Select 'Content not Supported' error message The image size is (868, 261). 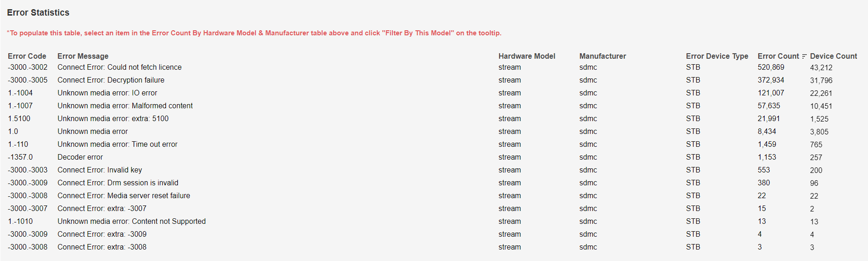pos(131,222)
